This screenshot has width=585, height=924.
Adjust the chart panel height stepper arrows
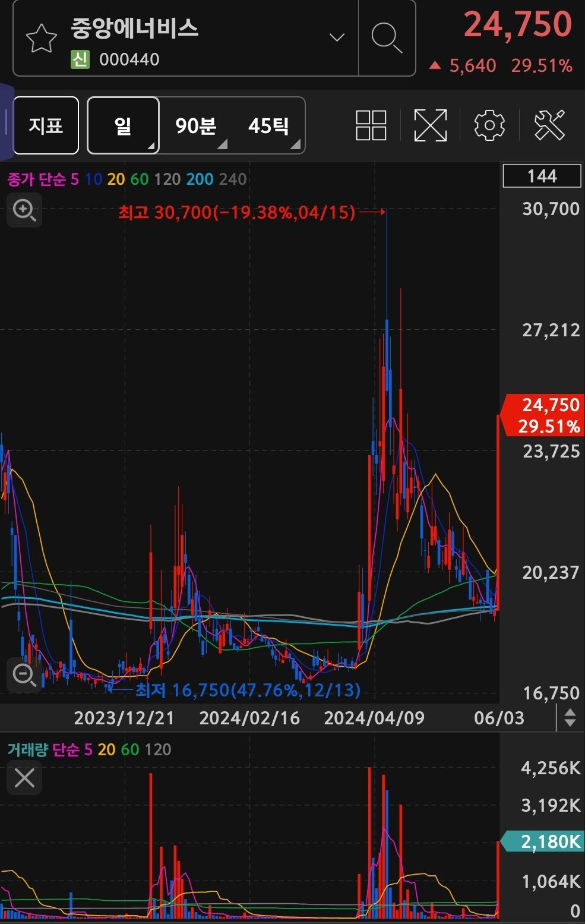click(570, 718)
